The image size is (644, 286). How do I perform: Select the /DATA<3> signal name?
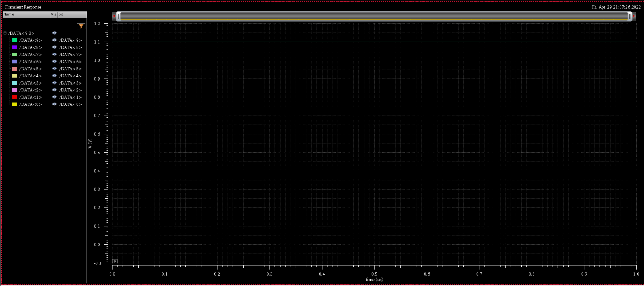(x=31, y=83)
